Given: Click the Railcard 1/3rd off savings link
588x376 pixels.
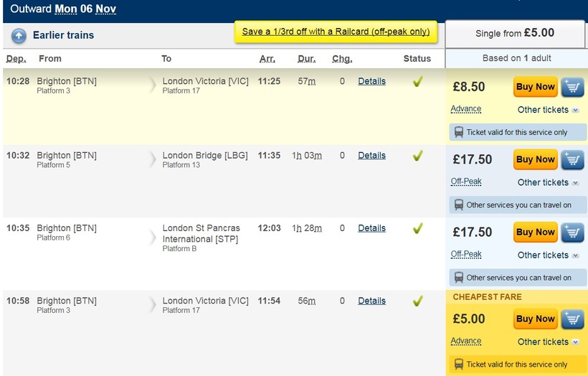Looking at the screenshot, I should (336, 32).
